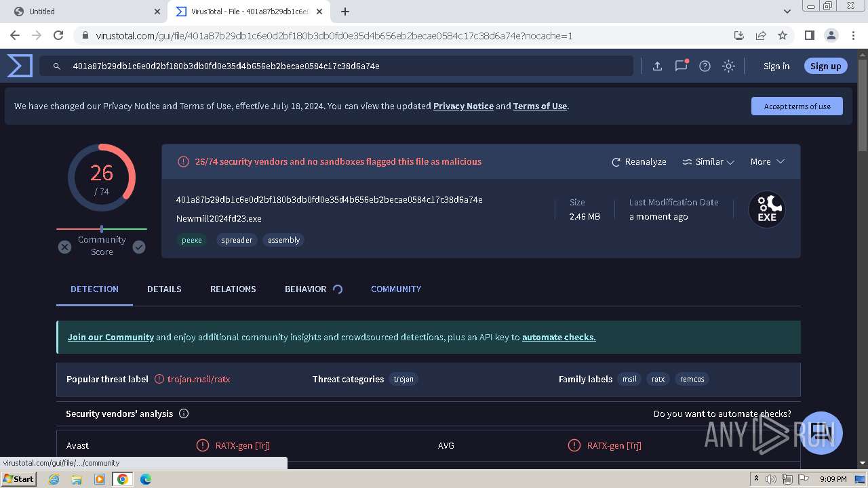Open the notifications chat icon
868x488 pixels.
click(x=682, y=66)
